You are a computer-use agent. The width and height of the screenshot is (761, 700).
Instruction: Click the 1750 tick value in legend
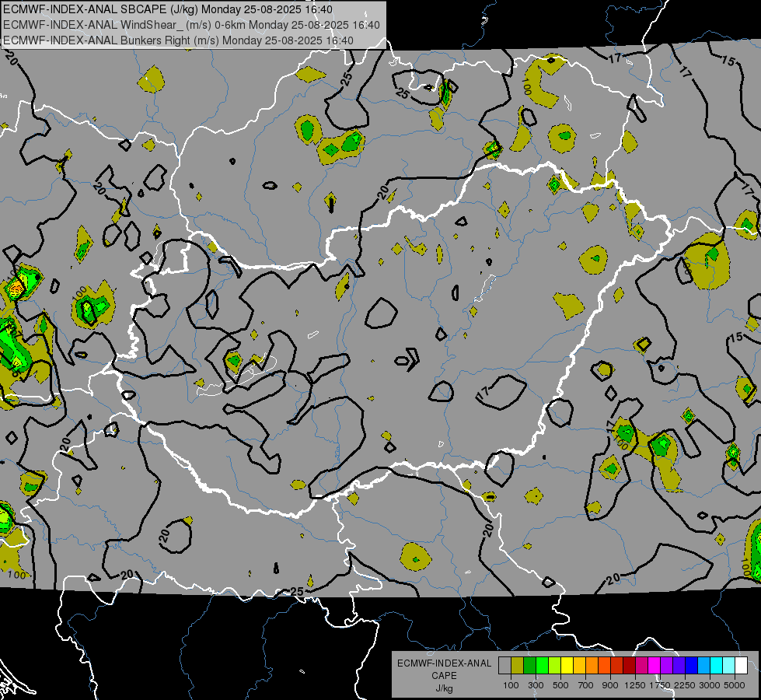(660, 685)
